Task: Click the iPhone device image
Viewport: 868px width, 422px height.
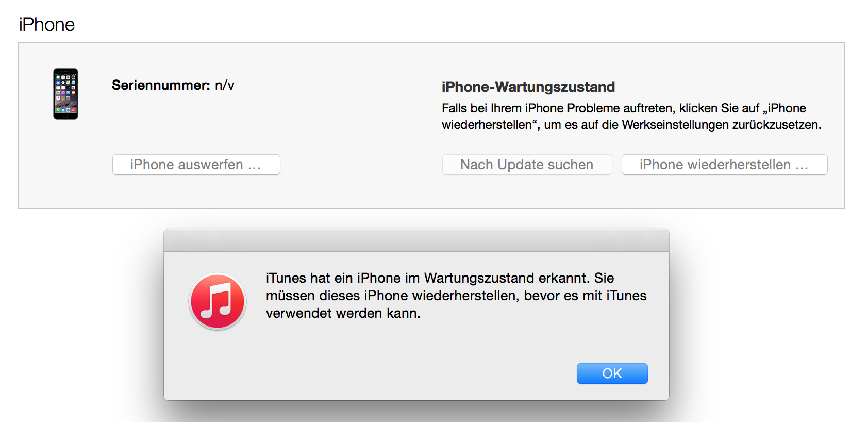Action: point(65,94)
